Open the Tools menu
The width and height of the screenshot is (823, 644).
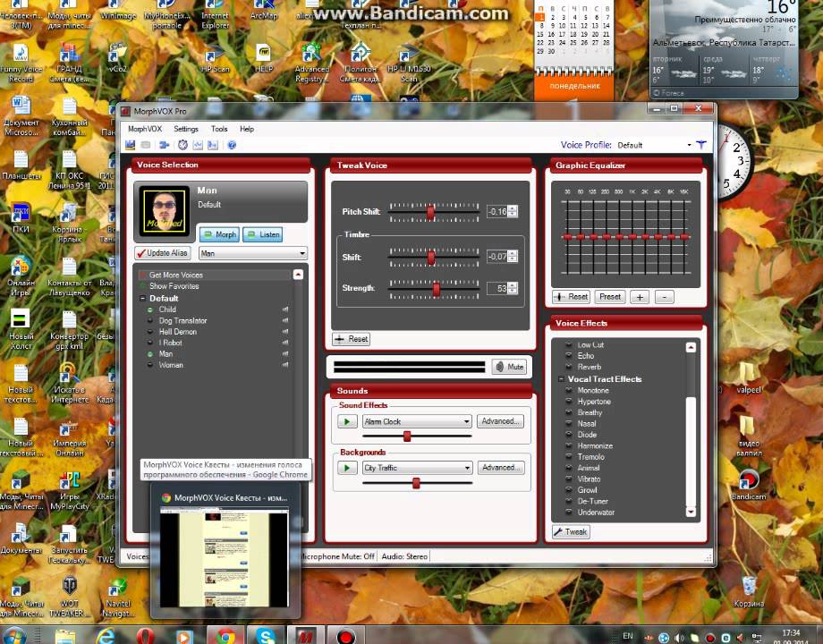coord(219,129)
